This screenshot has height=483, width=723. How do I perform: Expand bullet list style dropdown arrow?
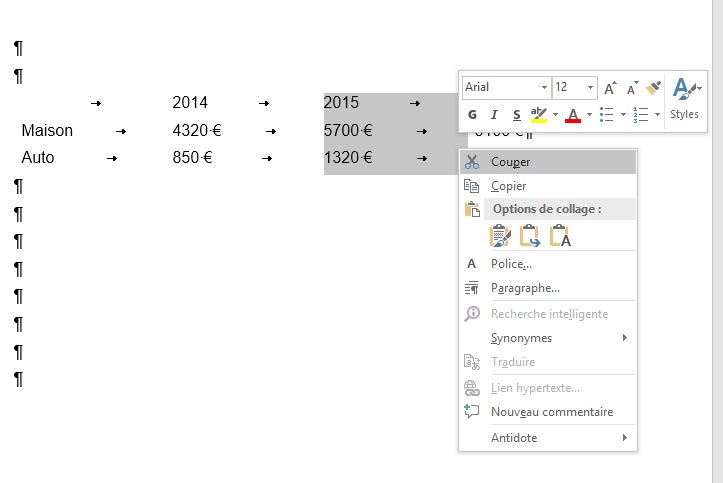(x=623, y=114)
